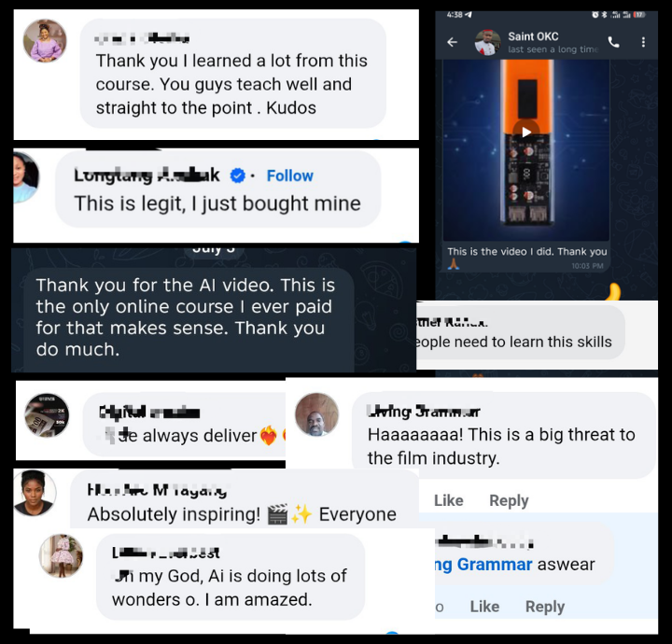The image size is (672, 644).
Task: Open Saint OKC's profile picture
Action: click(x=488, y=42)
